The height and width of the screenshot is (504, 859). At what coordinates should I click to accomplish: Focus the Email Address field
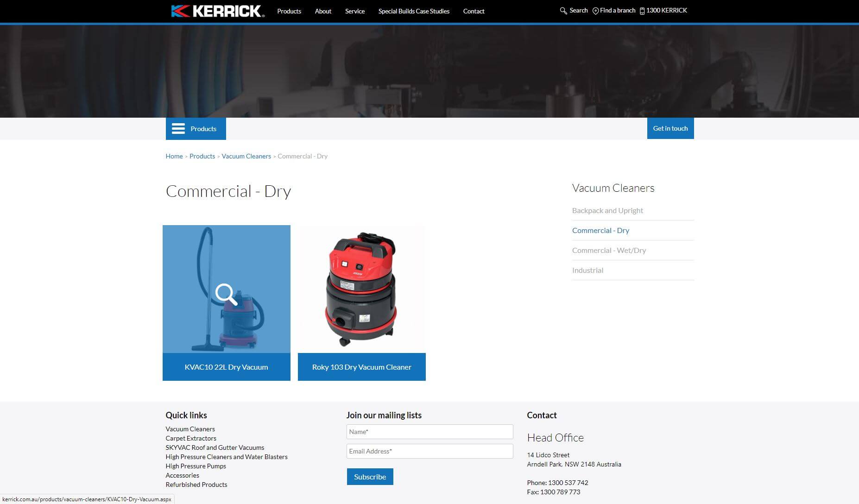429,451
